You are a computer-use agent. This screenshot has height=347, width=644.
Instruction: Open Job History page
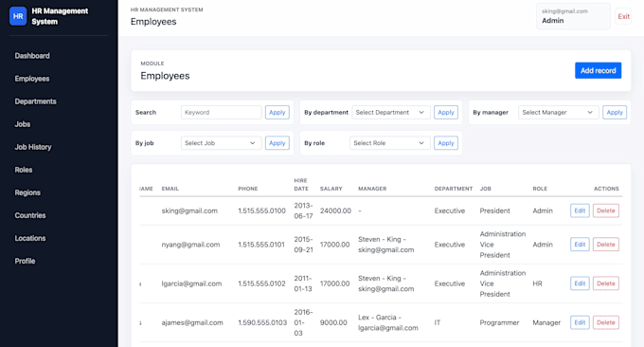click(x=33, y=147)
